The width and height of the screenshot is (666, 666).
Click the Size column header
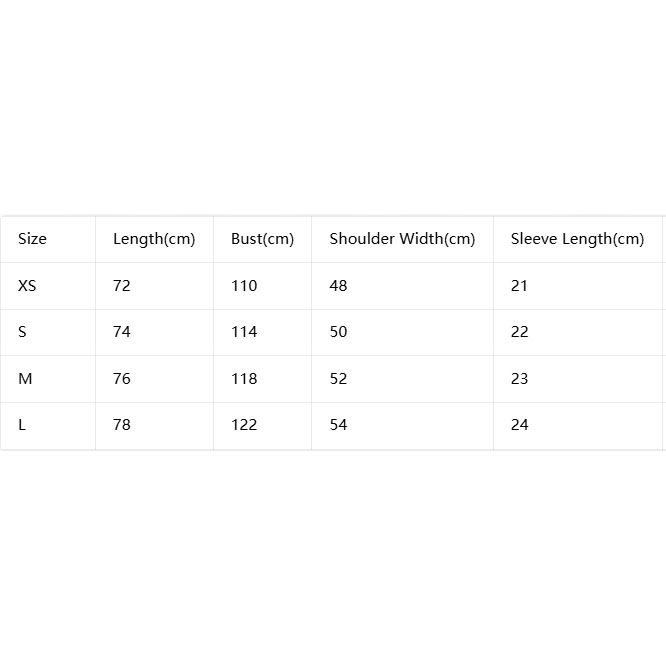pyautogui.click(x=32, y=239)
